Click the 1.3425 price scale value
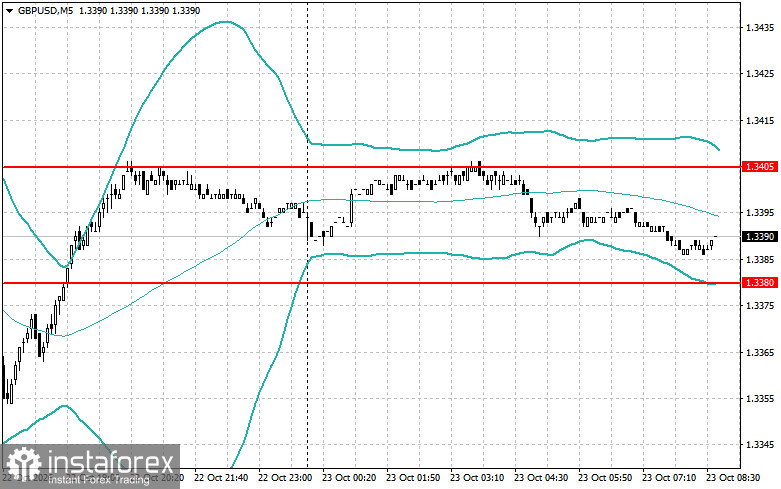Viewport: 781px width, 489px height. 760,74
